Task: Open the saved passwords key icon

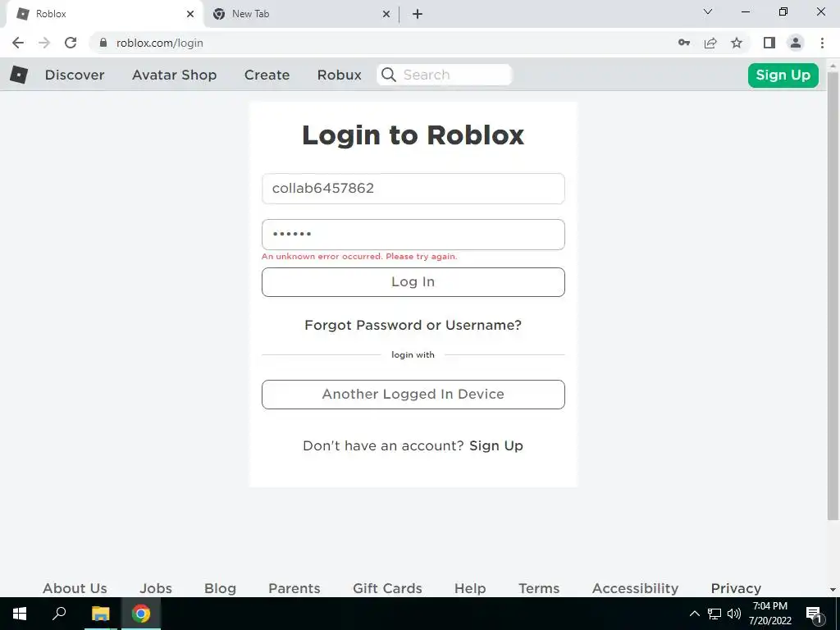Action: pos(684,43)
